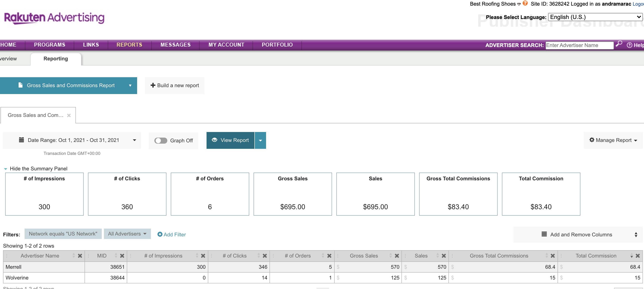This screenshot has width=644, height=289.
Task: Remove the # of Clicks column
Action: [x=265, y=256]
